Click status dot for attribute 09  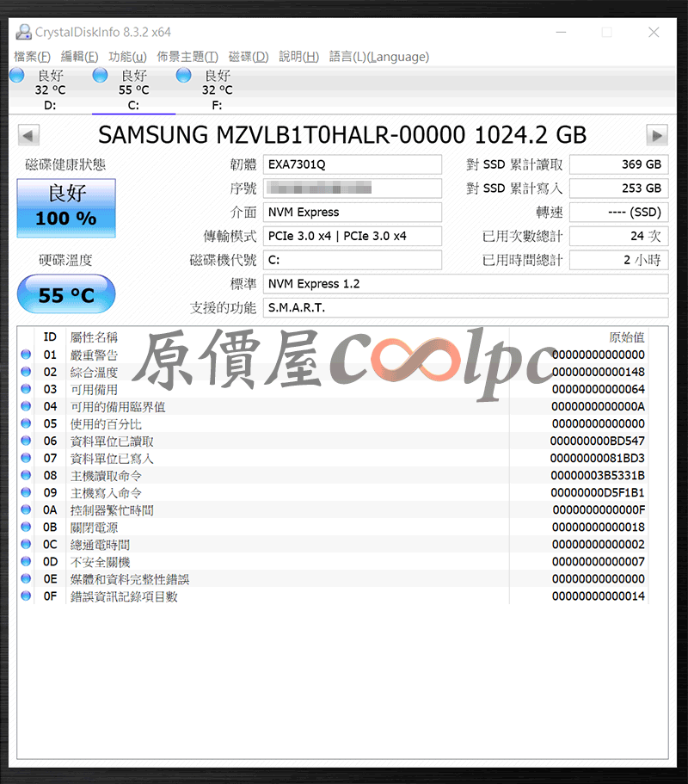point(26,492)
